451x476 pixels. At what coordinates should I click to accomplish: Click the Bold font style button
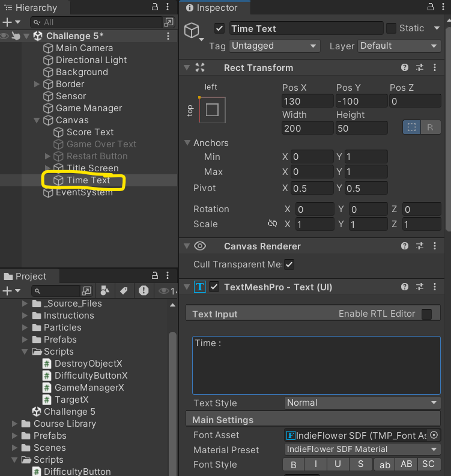pyautogui.click(x=294, y=465)
